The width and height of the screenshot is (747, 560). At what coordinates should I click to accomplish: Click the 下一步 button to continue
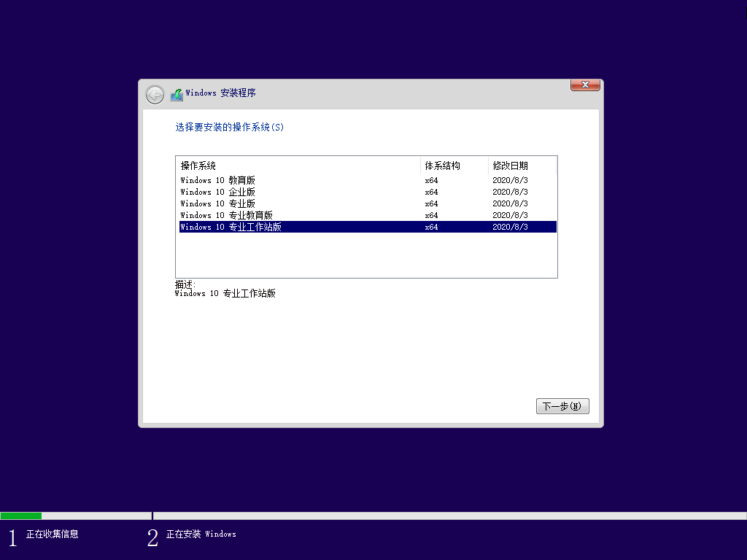(562, 406)
